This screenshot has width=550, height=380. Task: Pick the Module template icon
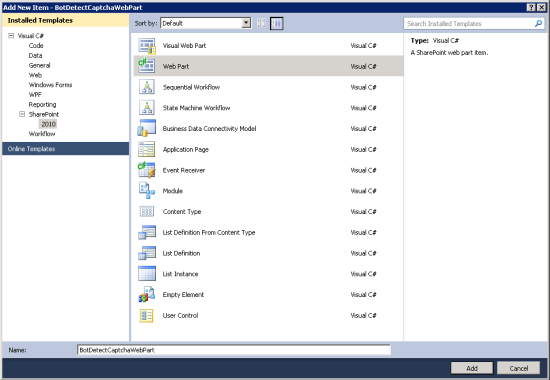click(x=147, y=191)
